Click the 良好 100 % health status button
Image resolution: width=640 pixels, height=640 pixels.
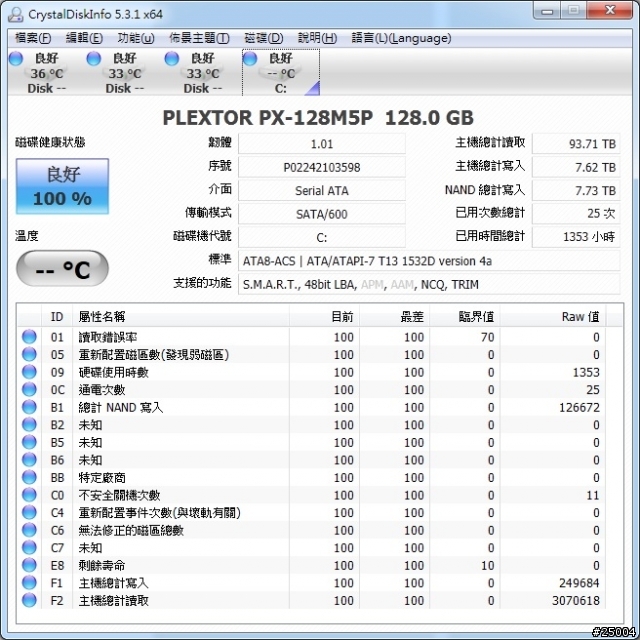[62, 186]
